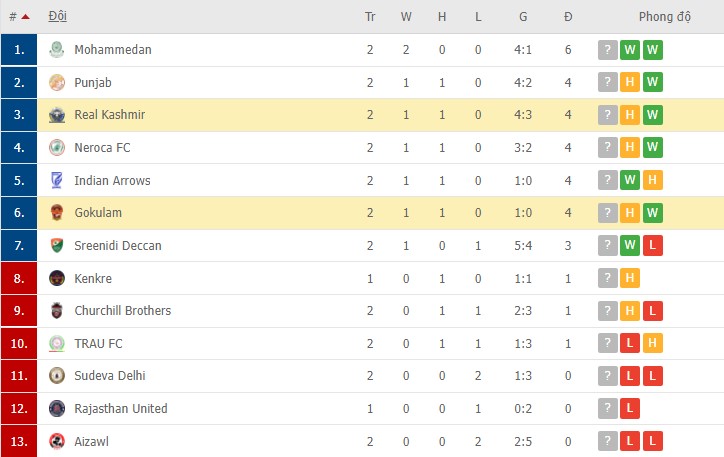The image size is (724, 457).
Task: Click the Phong độ column header
Action: [665, 17]
